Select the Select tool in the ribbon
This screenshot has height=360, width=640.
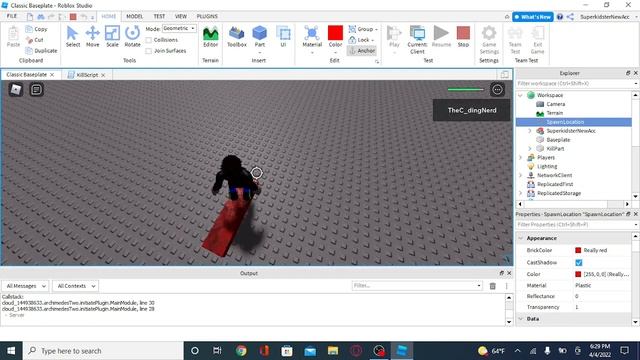(x=73, y=36)
